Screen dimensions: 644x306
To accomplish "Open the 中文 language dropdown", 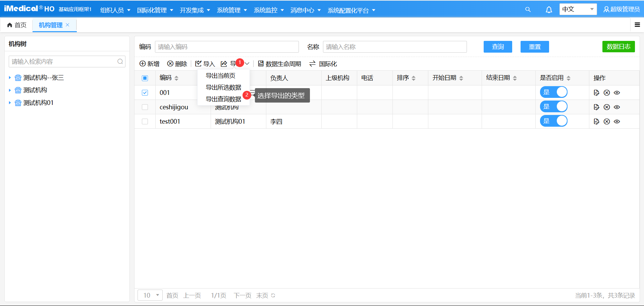I will point(578,9).
